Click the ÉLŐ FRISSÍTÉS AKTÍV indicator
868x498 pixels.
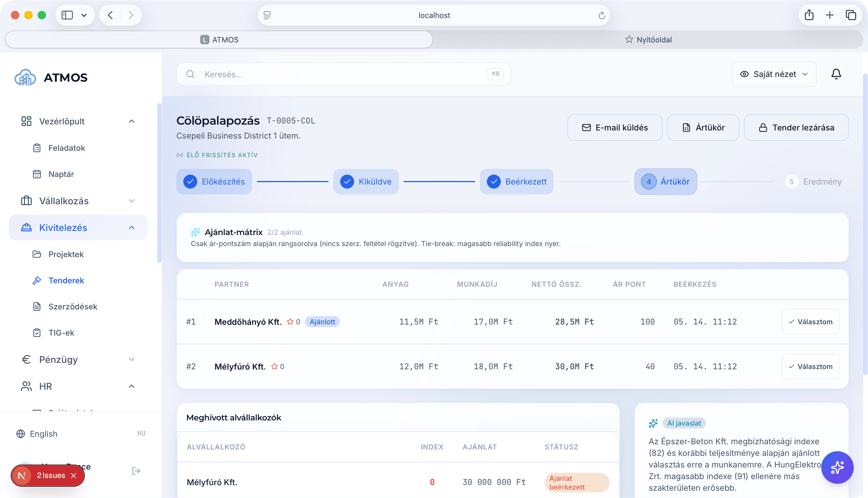coord(217,155)
